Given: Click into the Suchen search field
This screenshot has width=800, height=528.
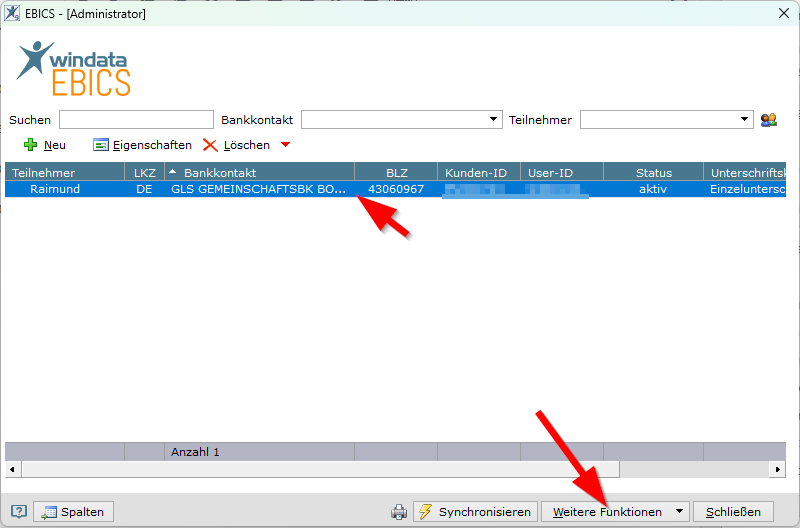Looking at the screenshot, I should [x=136, y=120].
